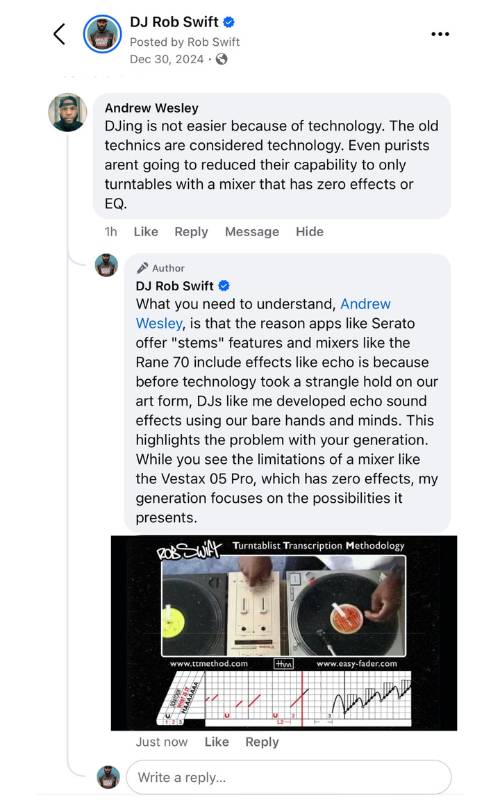Like Andrew Wesley's comment
500x800 pixels.
[x=146, y=232]
